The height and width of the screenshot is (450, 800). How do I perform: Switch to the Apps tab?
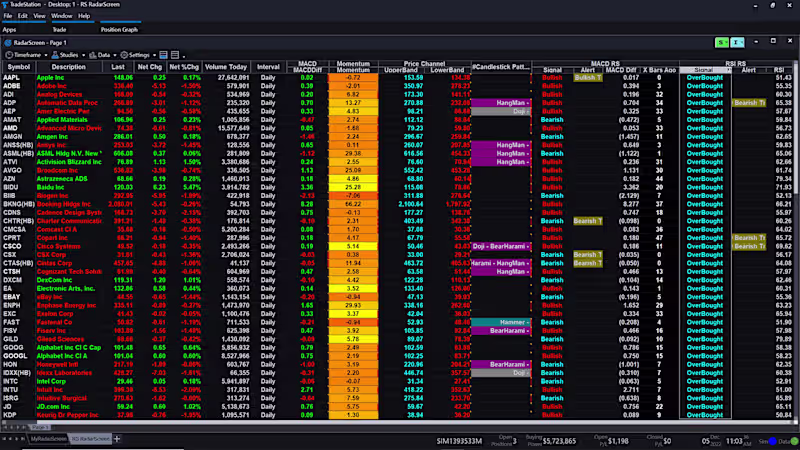click(x=9, y=30)
